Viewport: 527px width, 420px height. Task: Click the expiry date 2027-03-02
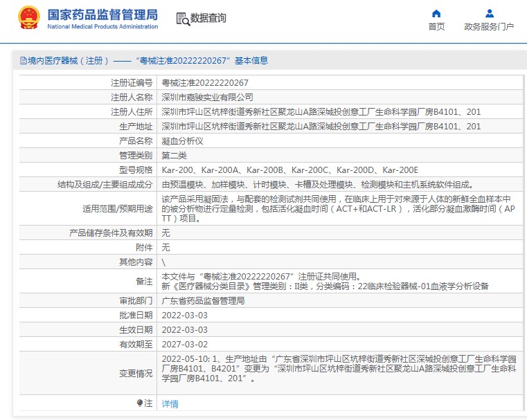pos(184,344)
